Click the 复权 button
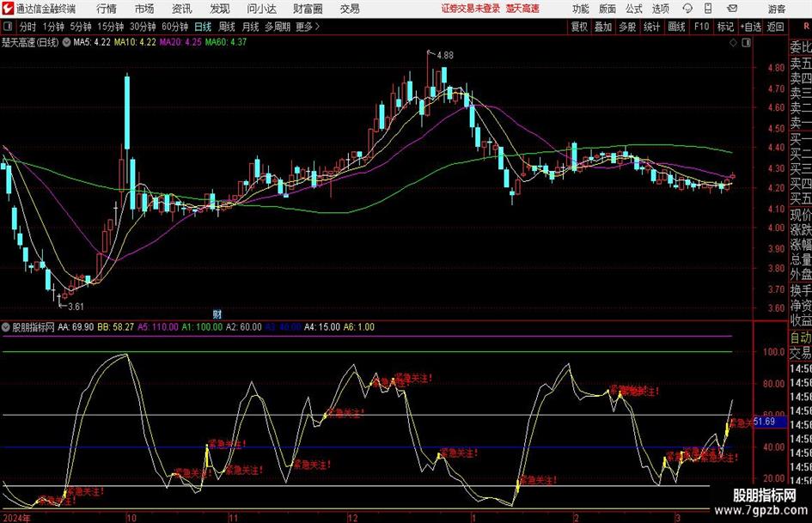Image resolution: width=812 pixels, height=523 pixels. 579,27
